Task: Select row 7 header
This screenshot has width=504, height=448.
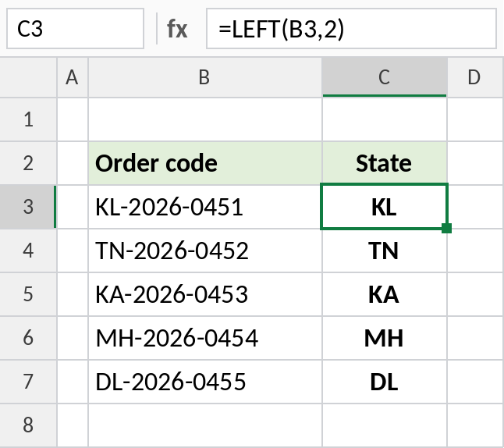Action: [x=28, y=382]
